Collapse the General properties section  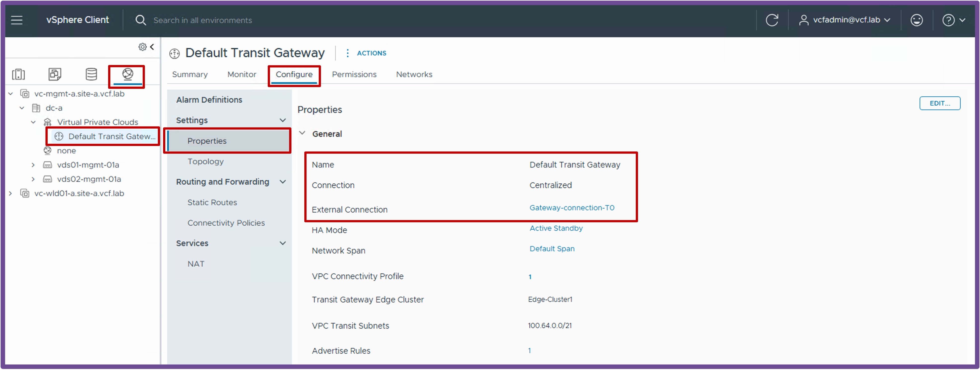point(302,133)
